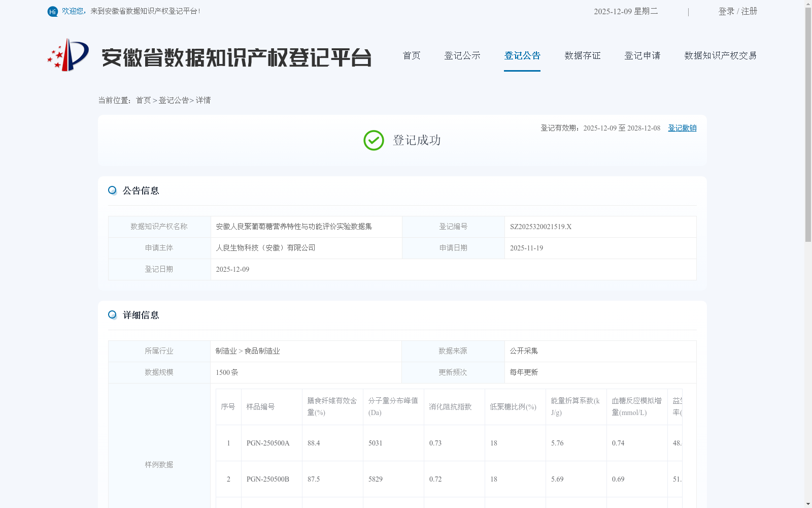
Task: Open the 登记公示 navigation tab
Action: tap(462, 55)
